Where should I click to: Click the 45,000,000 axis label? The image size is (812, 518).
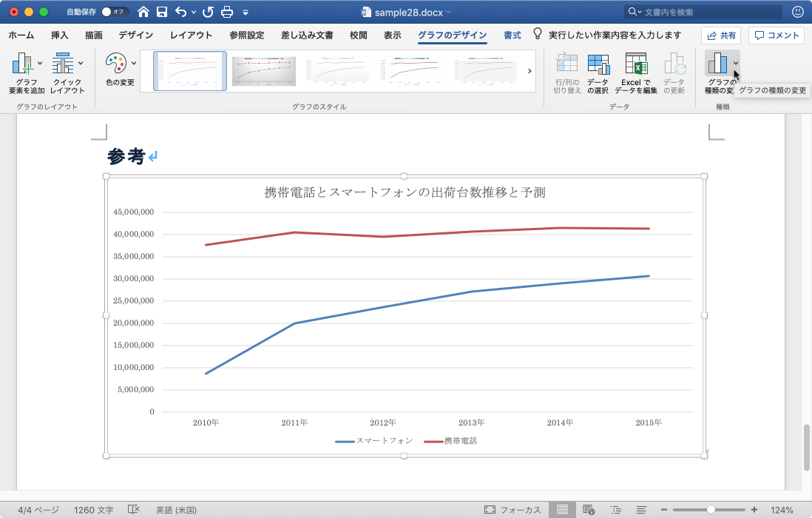point(134,212)
